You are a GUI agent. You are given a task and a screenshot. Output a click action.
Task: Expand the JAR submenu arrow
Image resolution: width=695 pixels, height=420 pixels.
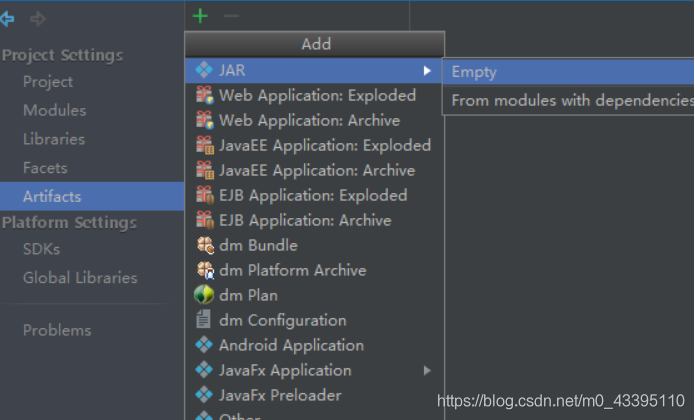tap(427, 70)
